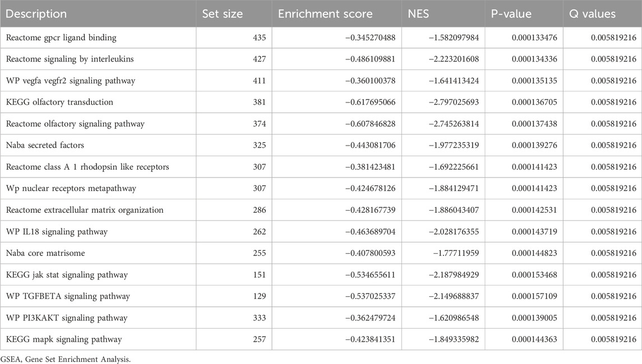
Task: Select the Reactome gpcr ligand binding row
Action: 321,38
